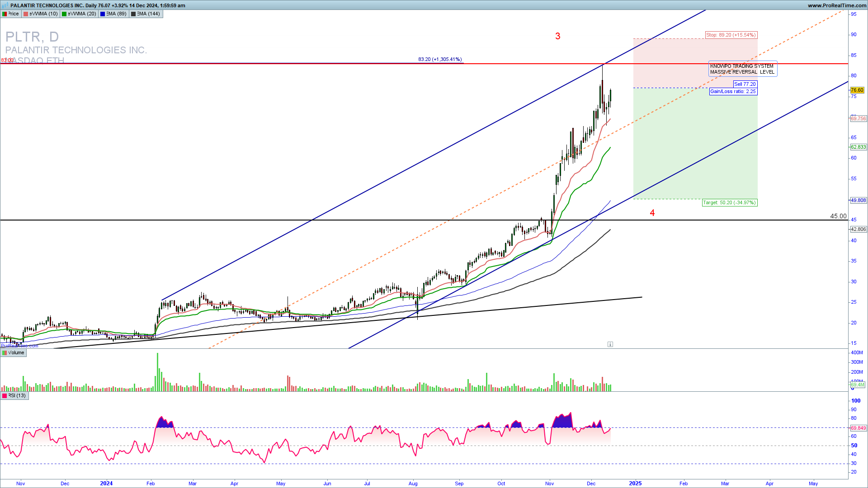Click the Aug marker on the time axis

coord(413,483)
